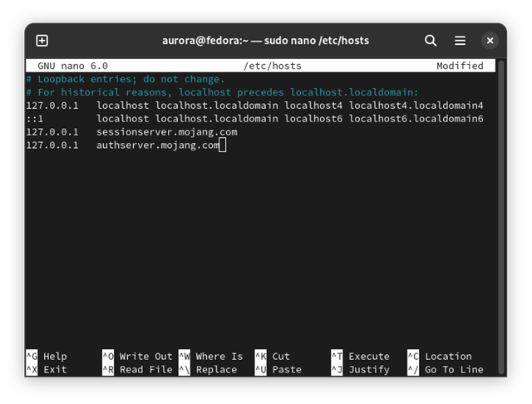Click the ^C Location shortcut
This screenshot has width=532, height=404.
(x=439, y=356)
